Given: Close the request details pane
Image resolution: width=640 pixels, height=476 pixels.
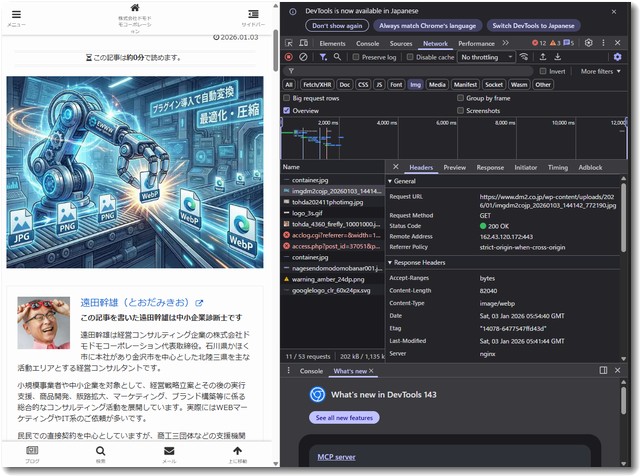Looking at the screenshot, I should (x=396, y=167).
